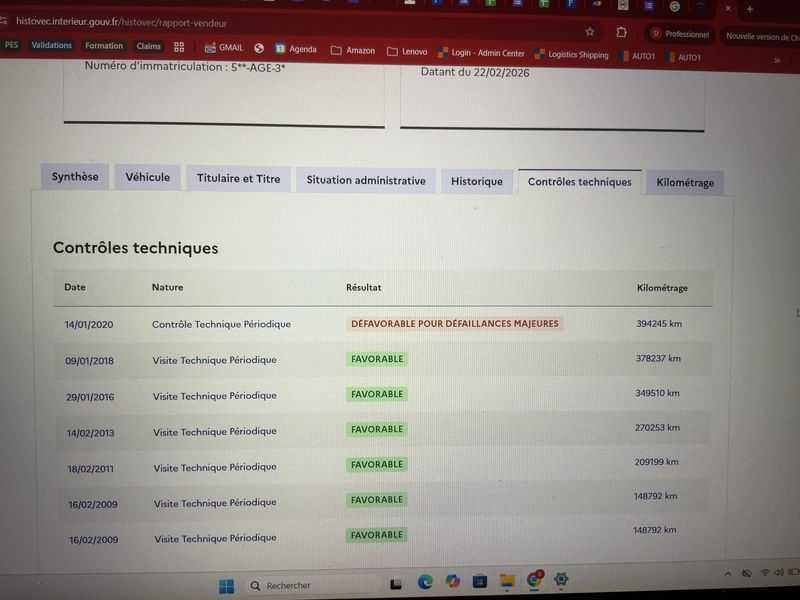Click the 349510 km value
The image size is (800, 600).
click(657, 393)
